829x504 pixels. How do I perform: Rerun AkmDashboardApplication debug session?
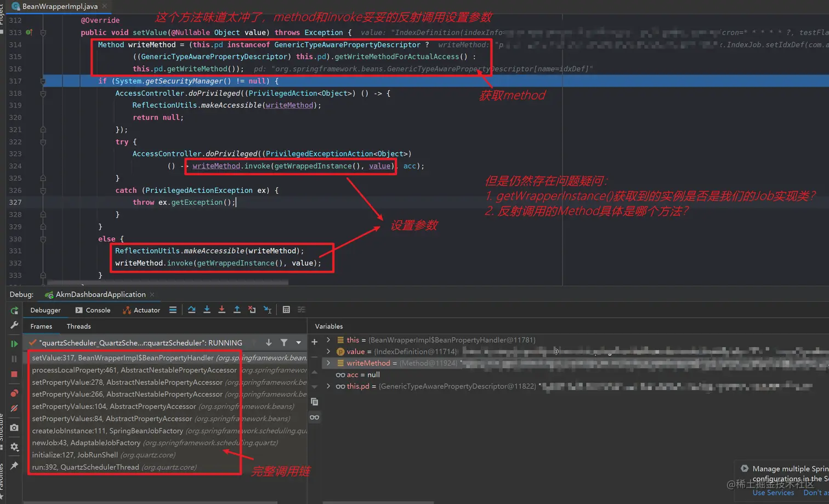point(14,311)
